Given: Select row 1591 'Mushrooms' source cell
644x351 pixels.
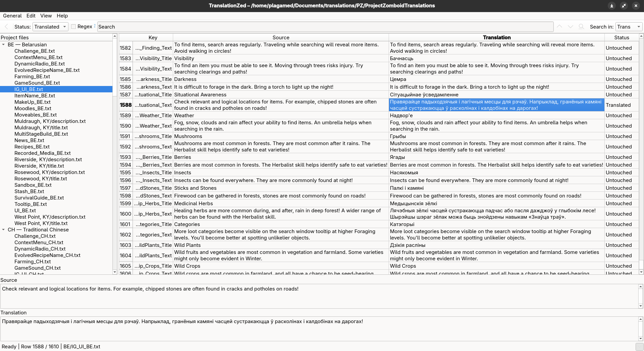Looking at the screenshot, I should pos(281,136).
